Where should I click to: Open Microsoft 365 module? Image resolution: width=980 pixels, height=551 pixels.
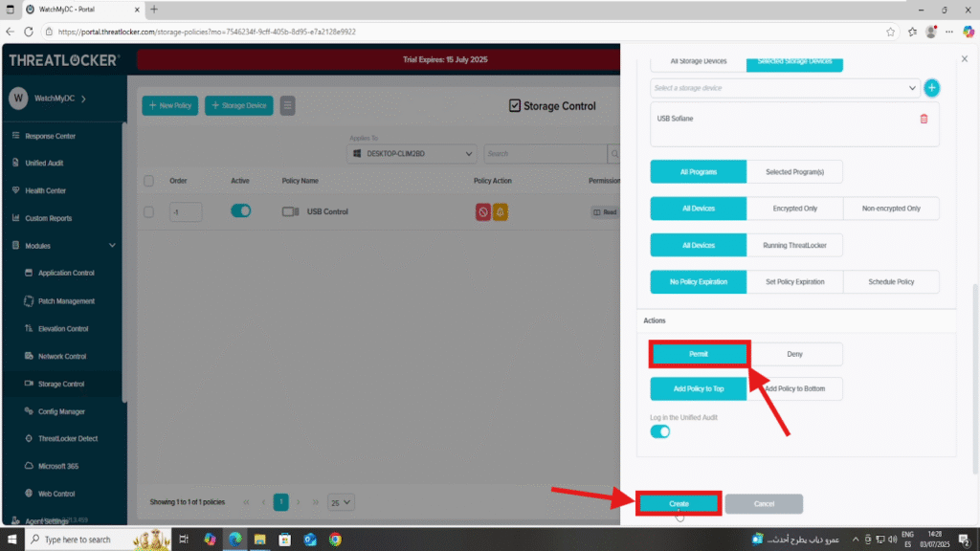point(58,466)
